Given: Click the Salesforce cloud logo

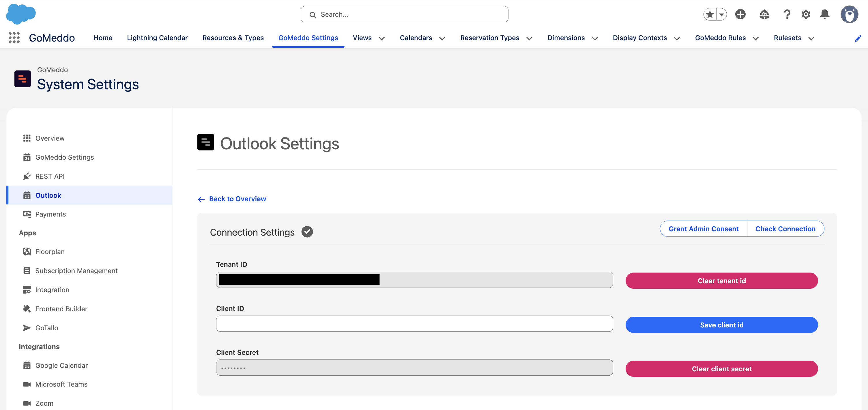Looking at the screenshot, I should point(21,14).
